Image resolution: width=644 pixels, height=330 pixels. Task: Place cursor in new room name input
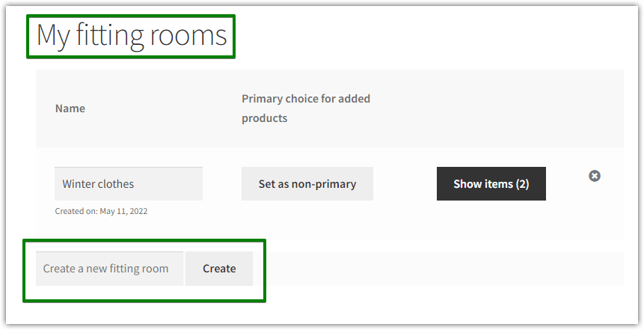click(x=109, y=269)
